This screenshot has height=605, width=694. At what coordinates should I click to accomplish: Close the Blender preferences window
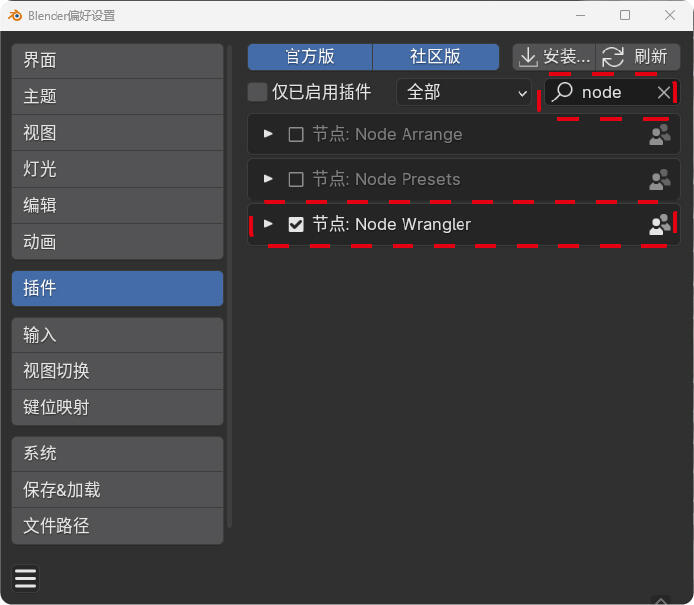pyautogui.click(x=670, y=15)
